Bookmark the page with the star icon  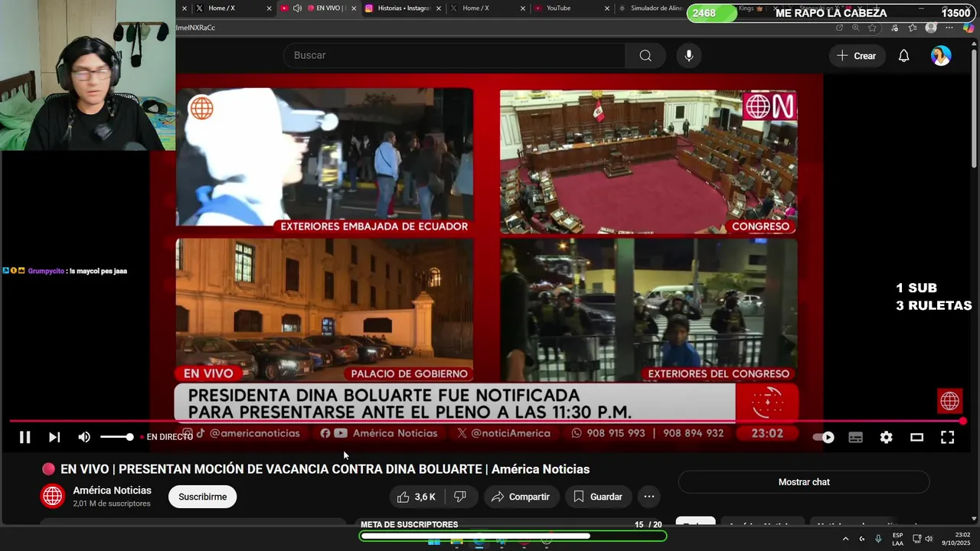[x=873, y=28]
